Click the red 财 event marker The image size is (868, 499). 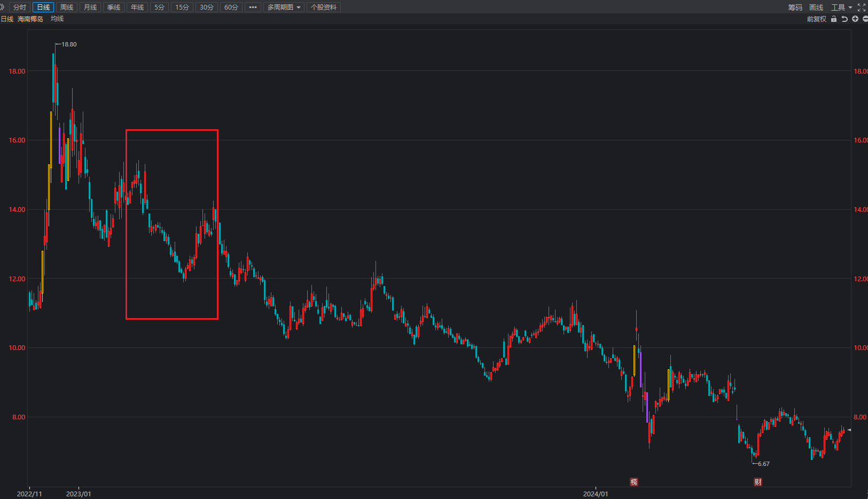tap(758, 482)
